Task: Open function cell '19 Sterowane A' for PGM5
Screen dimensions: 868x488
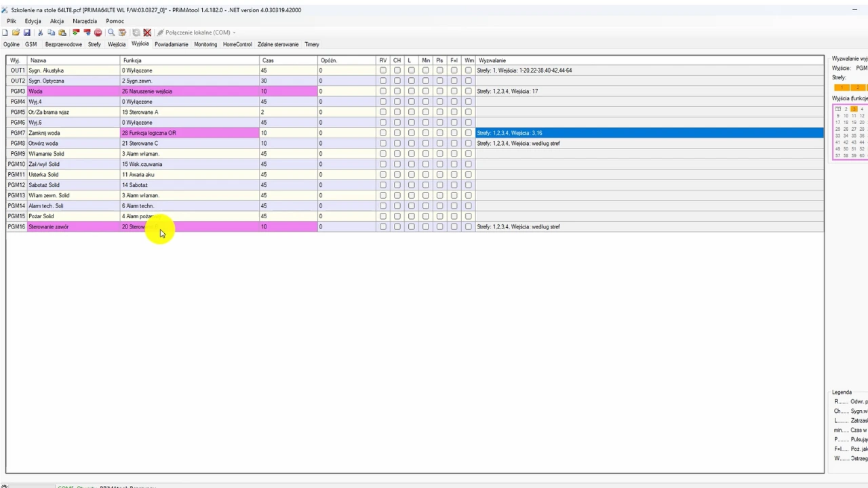Action: [190, 113]
